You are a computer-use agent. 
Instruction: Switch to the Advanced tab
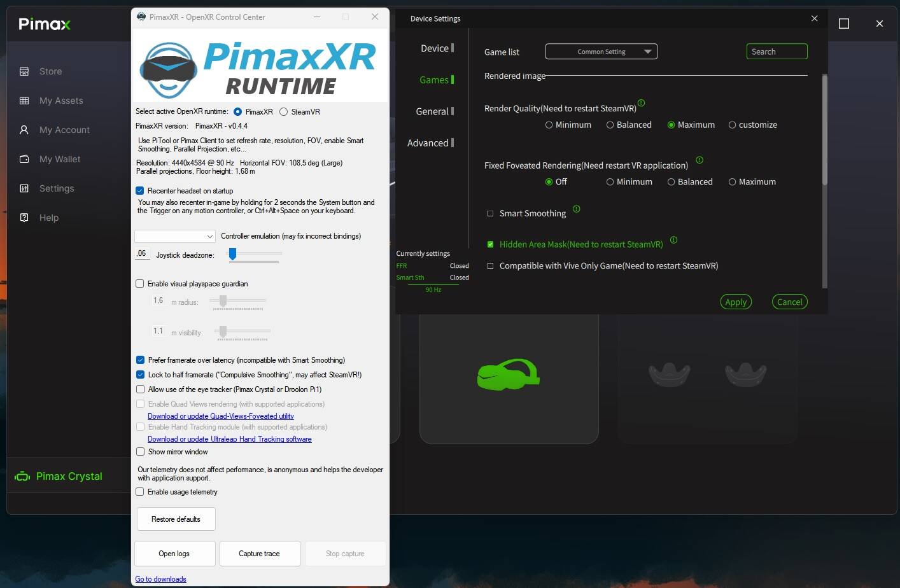(429, 143)
